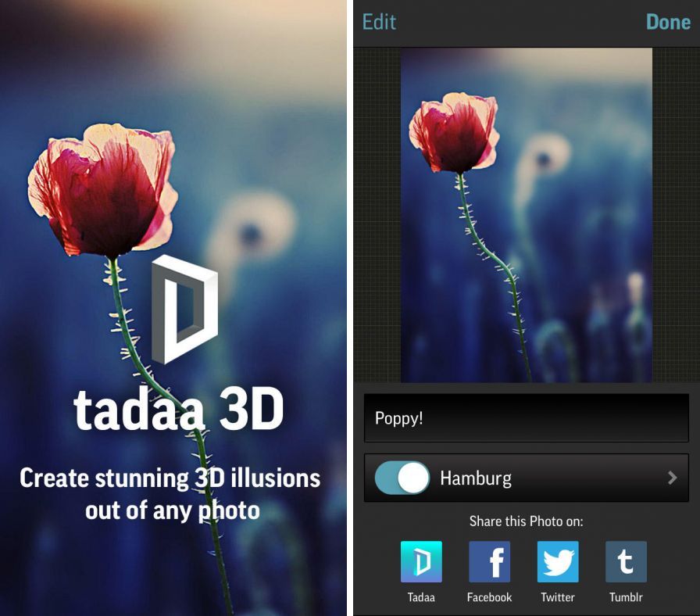Screen dimensions: 700x616
Task: Share the photo on Facebook
Action: pos(489,561)
